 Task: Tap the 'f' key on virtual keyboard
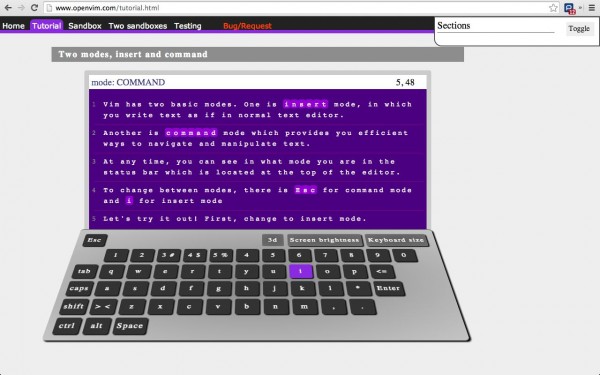pos(191,289)
